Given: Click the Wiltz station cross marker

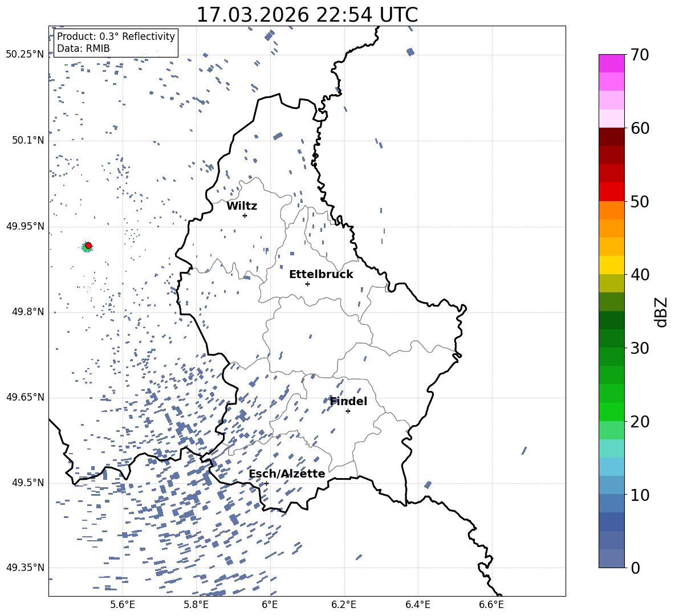Looking at the screenshot, I should pyautogui.click(x=245, y=215).
